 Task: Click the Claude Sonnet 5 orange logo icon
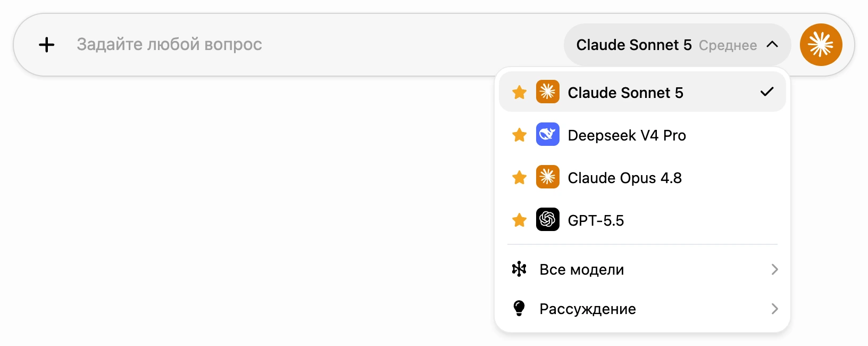pyautogui.click(x=547, y=92)
